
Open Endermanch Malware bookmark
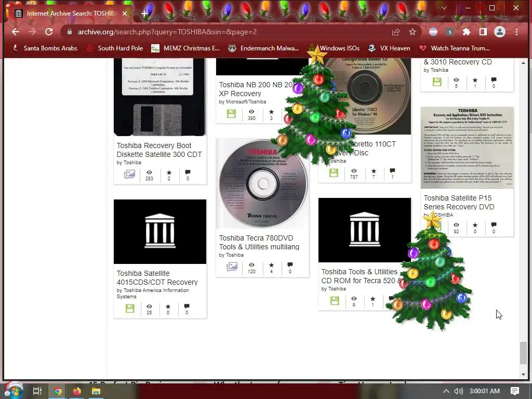pyautogui.click(x=263, y=48)
